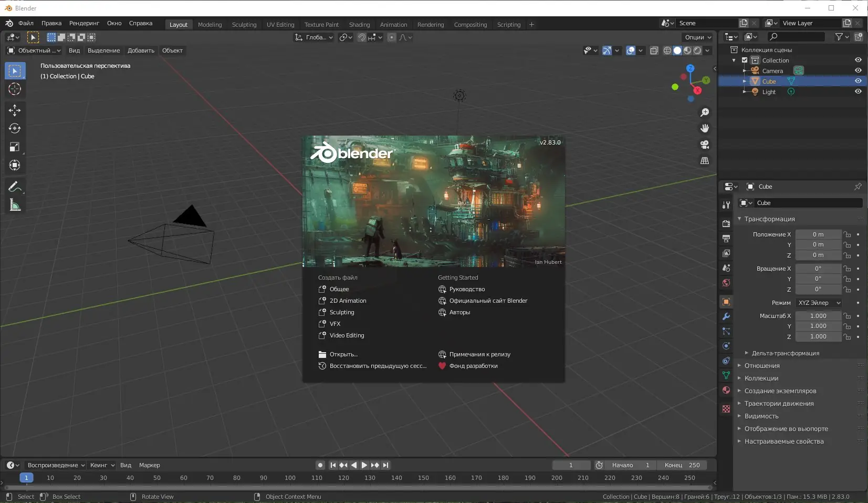Hide the Camera object in outliner

(x=858, y=70)
